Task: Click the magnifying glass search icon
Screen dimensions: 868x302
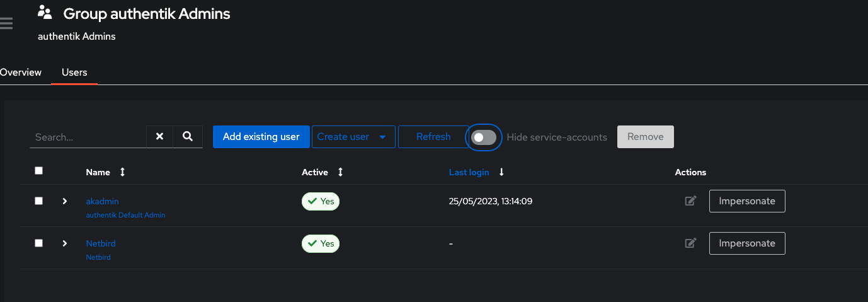Action: coord(188,137)
